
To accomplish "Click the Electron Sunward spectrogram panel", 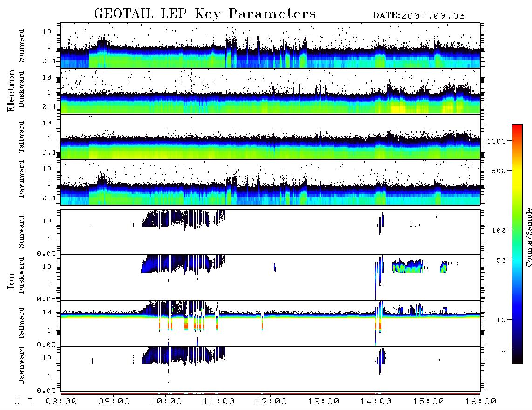I will pyautogui.click(x=270, y=46).
